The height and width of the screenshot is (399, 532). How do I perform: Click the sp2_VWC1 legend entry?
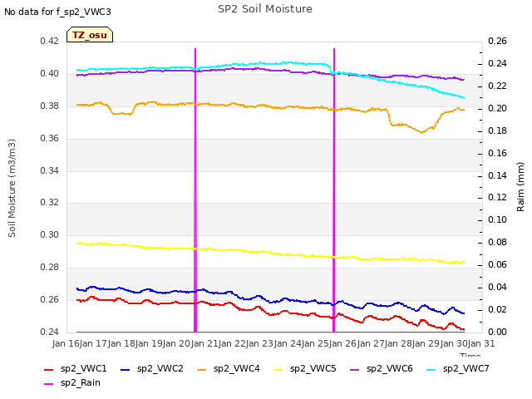click(x=76, y=369)
